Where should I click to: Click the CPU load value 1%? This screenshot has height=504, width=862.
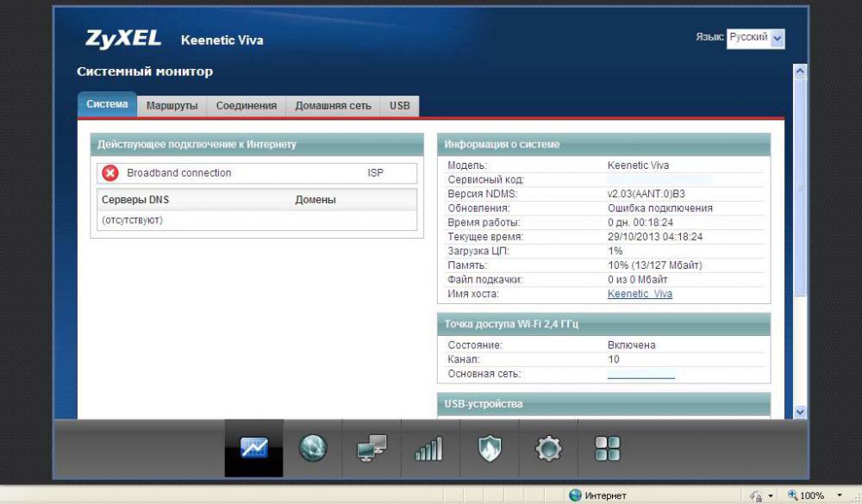pyautogui.click(x=615, y=252)
